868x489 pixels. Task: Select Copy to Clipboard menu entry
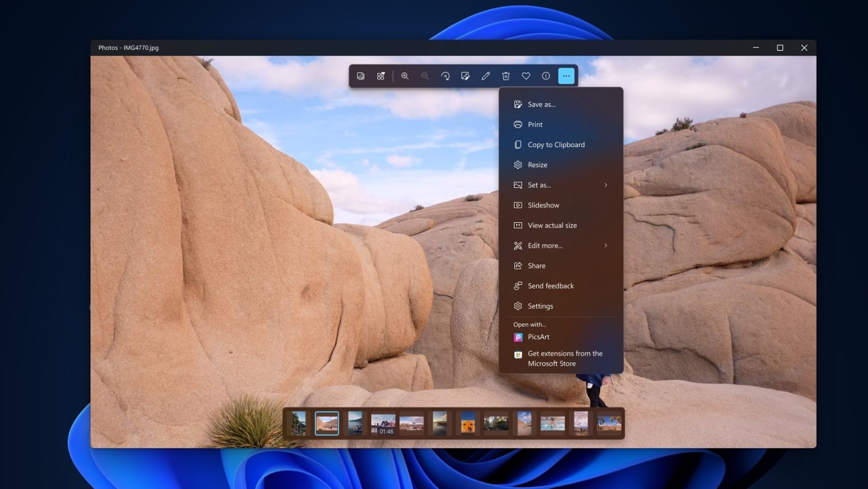(556, 145)
